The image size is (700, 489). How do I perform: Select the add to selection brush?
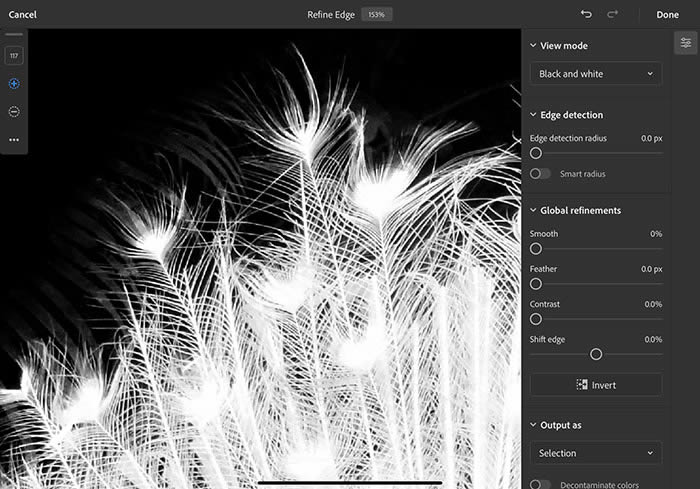[x=14, y=84]
